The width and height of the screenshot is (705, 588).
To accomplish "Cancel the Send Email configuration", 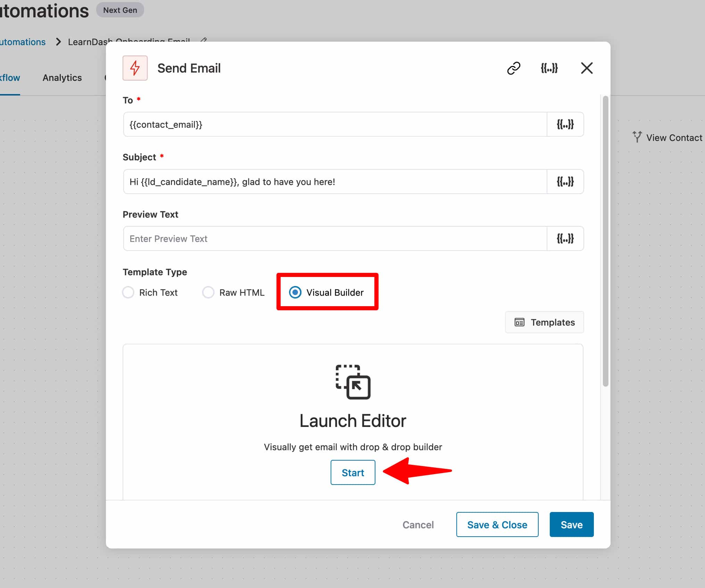I will click(418, 524).
